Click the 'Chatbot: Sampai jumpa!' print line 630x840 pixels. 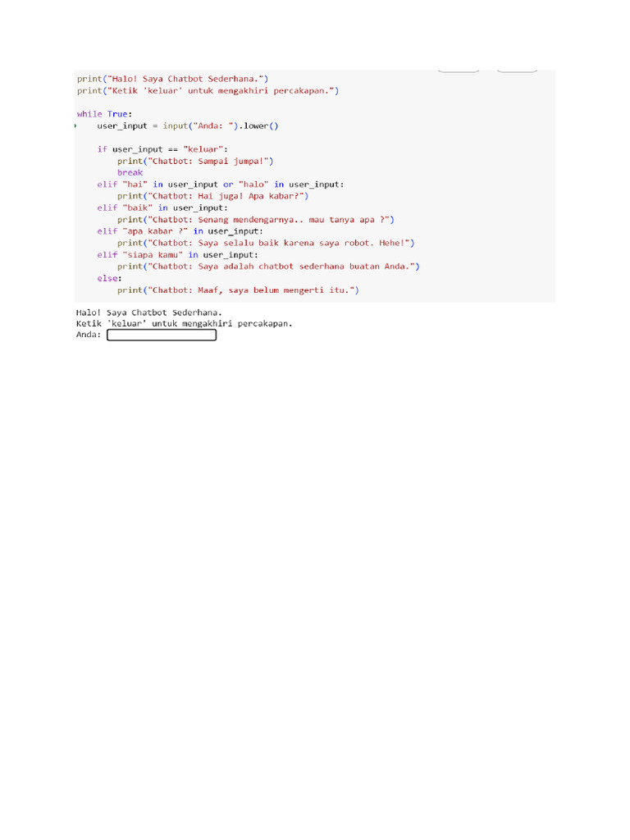coord(195,162)
